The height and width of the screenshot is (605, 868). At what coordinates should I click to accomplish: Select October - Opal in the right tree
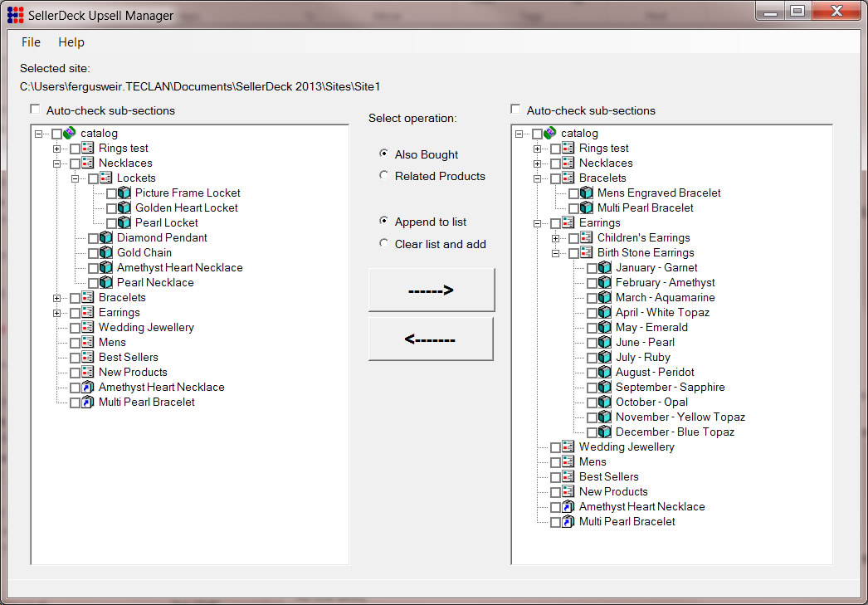651,403
